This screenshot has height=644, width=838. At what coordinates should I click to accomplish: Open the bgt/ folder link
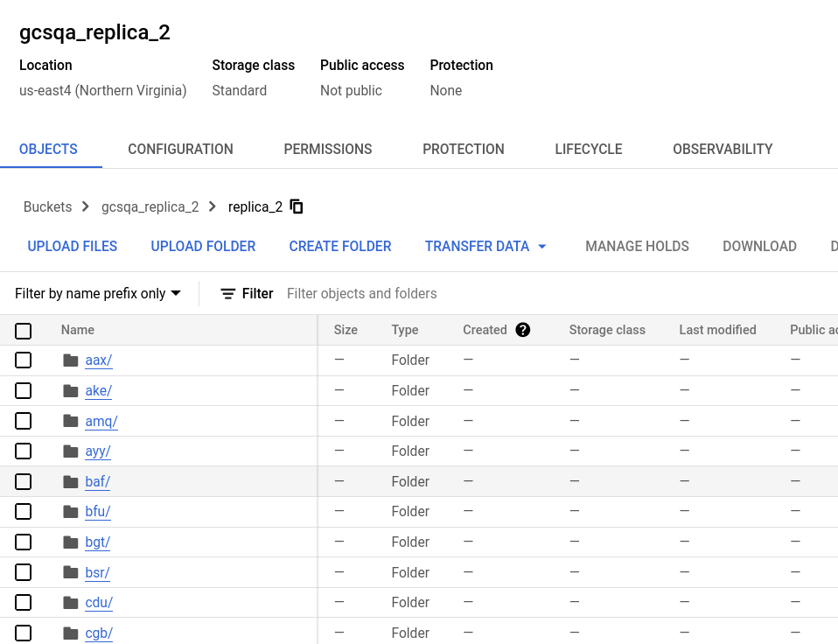coord(97,542)
